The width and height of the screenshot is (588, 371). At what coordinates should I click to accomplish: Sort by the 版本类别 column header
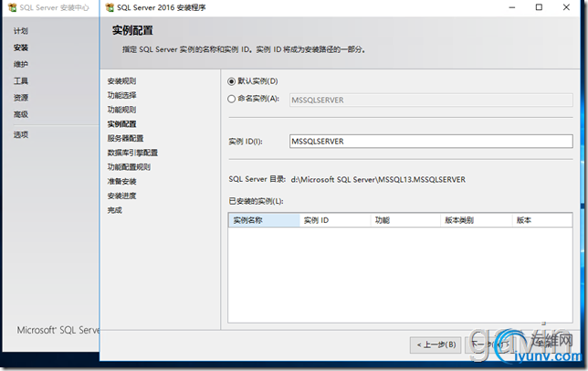click(477, 220)
